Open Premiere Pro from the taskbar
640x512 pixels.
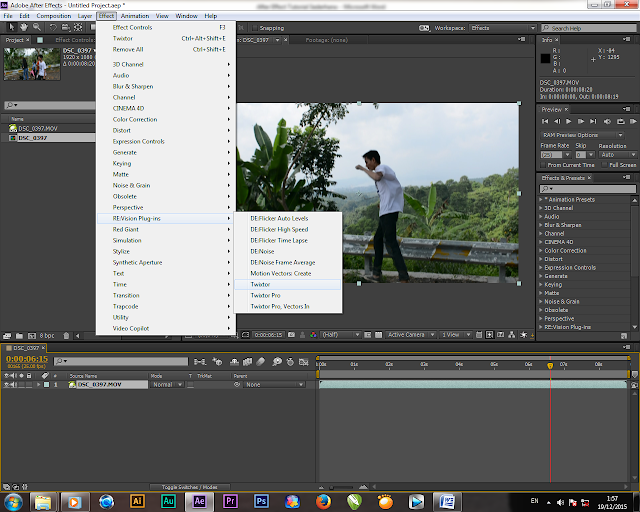click(230, 500)
